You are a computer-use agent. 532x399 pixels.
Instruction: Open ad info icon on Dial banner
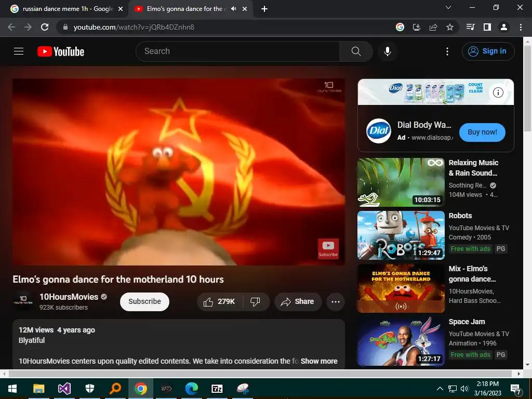[x=498, y=92]
